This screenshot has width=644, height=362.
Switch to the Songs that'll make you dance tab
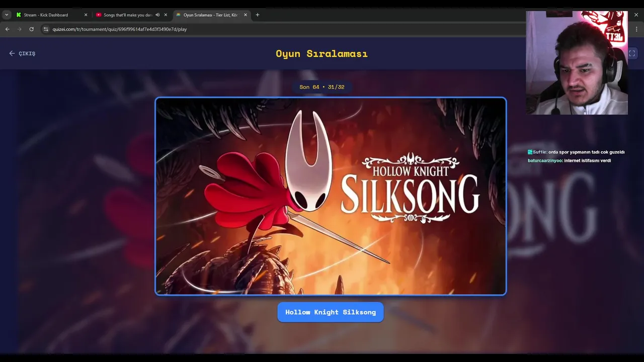[x=128, y=15]
